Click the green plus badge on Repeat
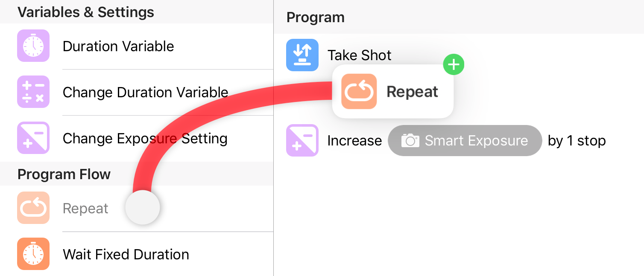Screen dimensions: 644x276 (454, 65)
